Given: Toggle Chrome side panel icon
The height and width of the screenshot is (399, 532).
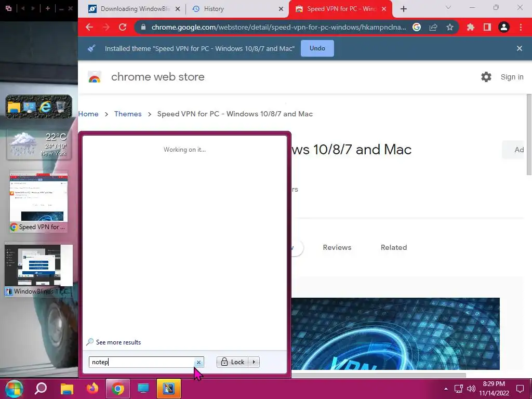Looking at the screenshot, I should click(x=487, y=27).
